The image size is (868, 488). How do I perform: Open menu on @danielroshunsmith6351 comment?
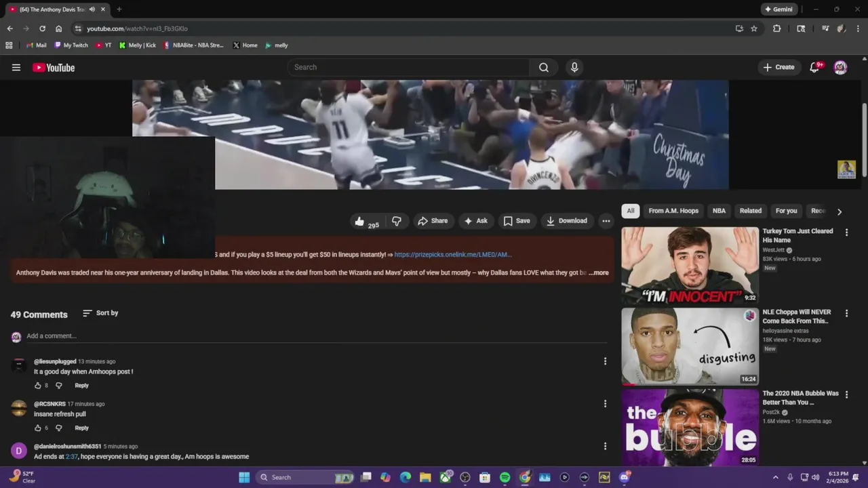tap(605, 446)
